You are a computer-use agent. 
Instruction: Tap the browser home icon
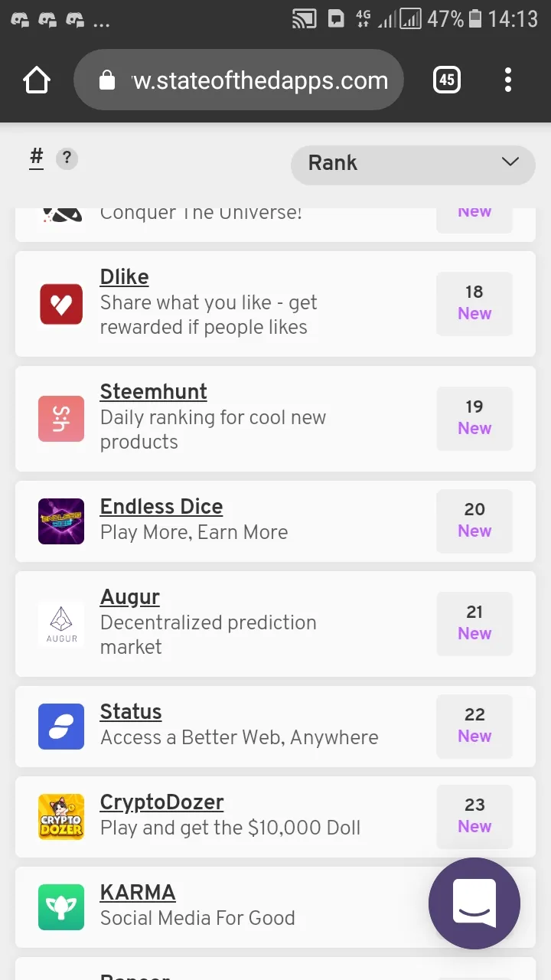(37, 80)
